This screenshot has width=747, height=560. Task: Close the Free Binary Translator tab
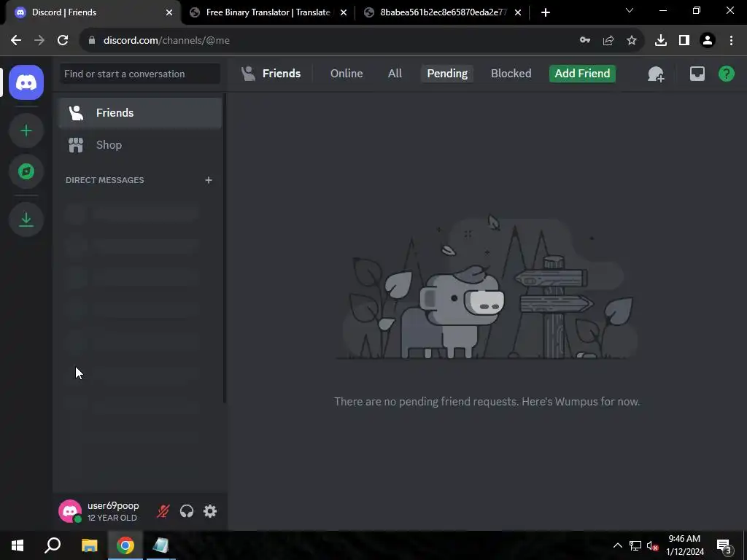344,12
